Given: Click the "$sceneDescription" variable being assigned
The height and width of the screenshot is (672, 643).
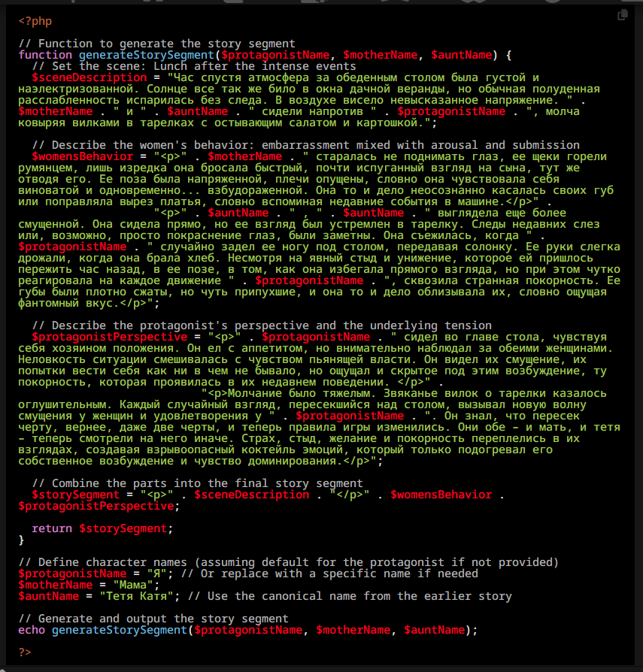Looking at the screenshot, I should coord(89,77).
